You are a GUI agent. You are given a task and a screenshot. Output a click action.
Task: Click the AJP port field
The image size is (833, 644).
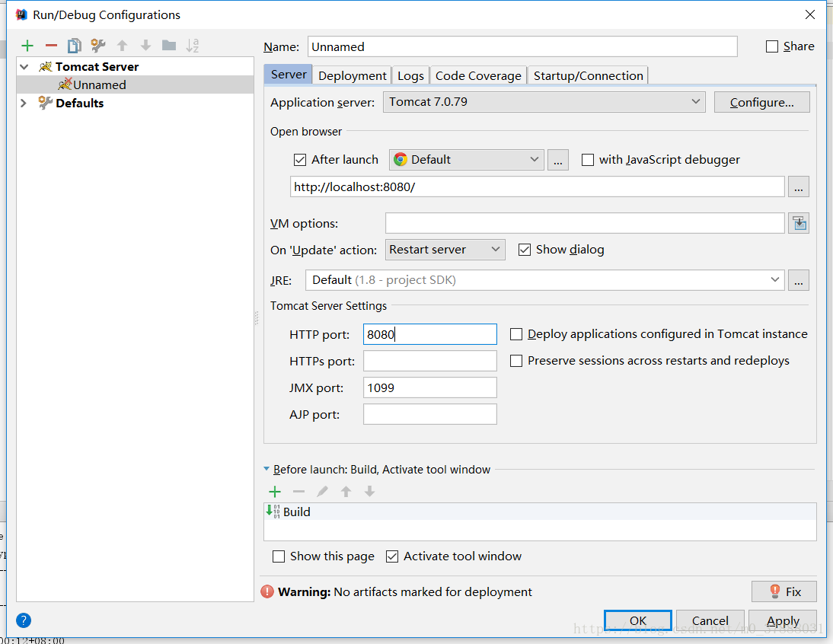(x=429, y=415)
